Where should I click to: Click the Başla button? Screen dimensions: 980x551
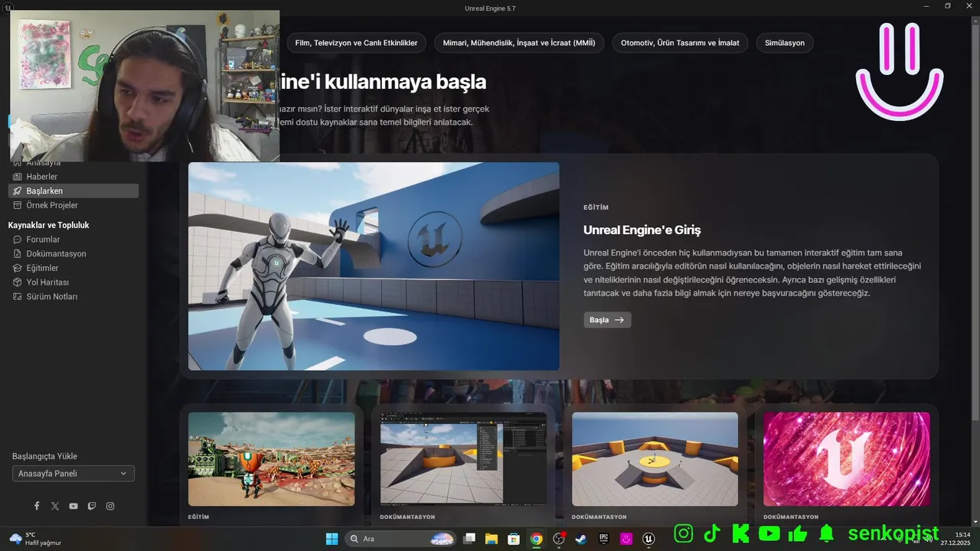tap(607, 320)
